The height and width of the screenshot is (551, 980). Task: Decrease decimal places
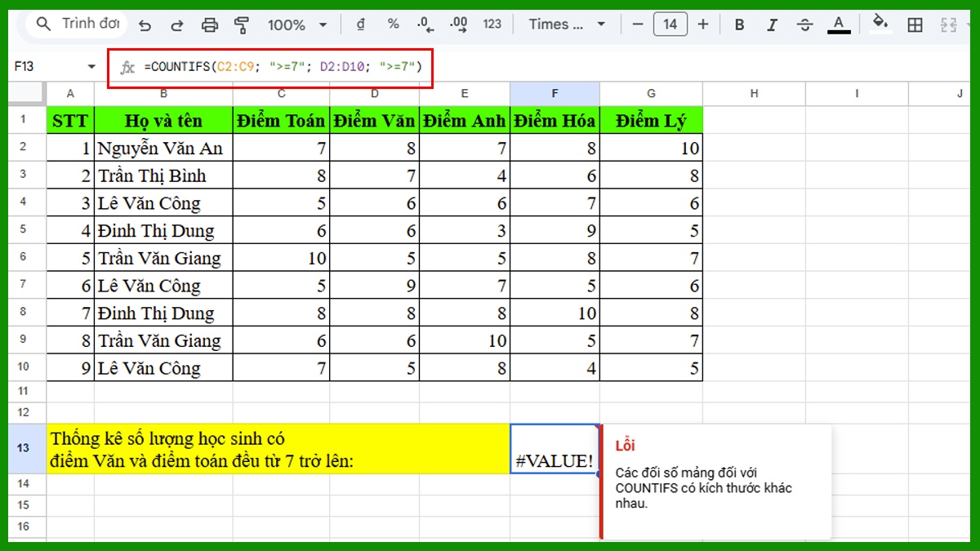(424, 24)
